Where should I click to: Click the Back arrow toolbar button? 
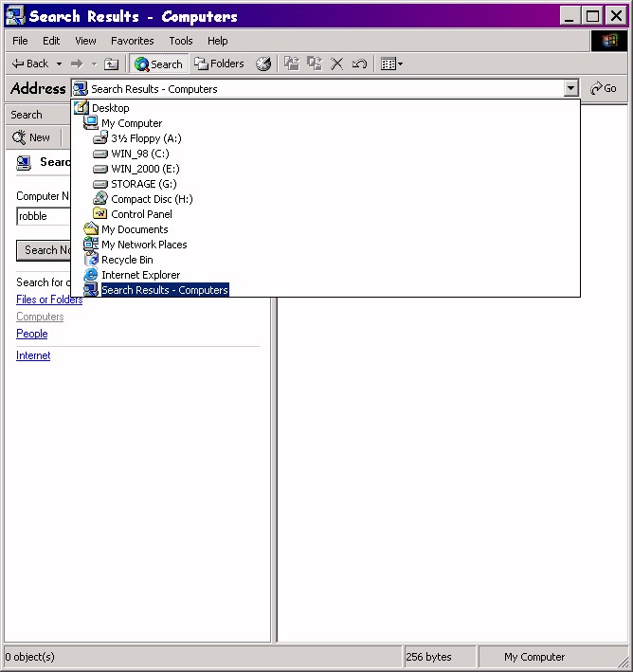pos(30,64)
